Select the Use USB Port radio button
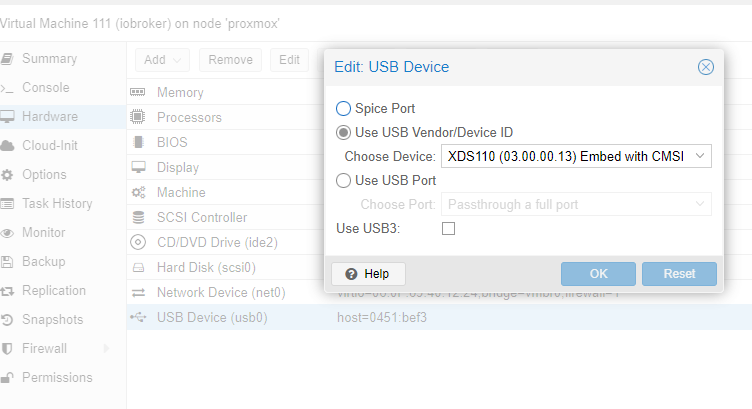Screen dimensions: 752x409 [x=343, y=180]
